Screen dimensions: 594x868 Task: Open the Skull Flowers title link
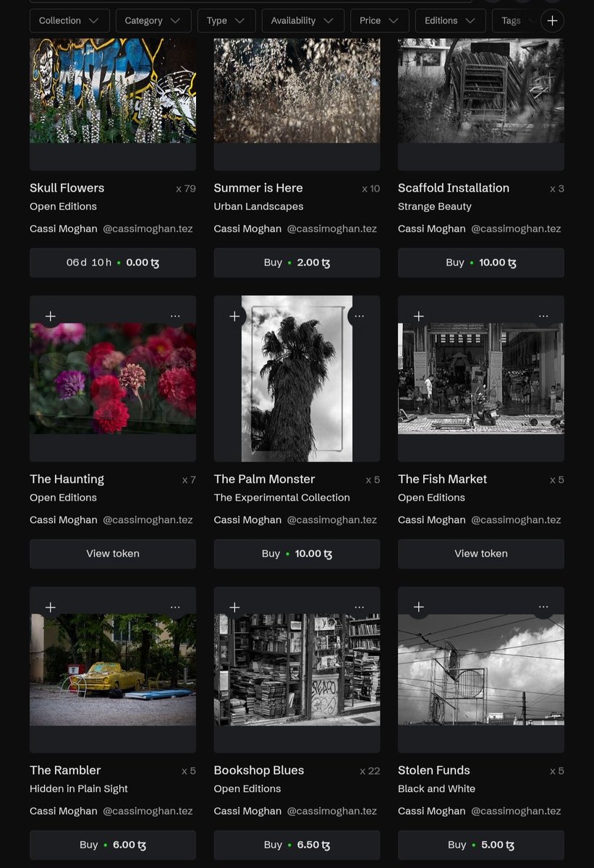[x=67, y=188]
